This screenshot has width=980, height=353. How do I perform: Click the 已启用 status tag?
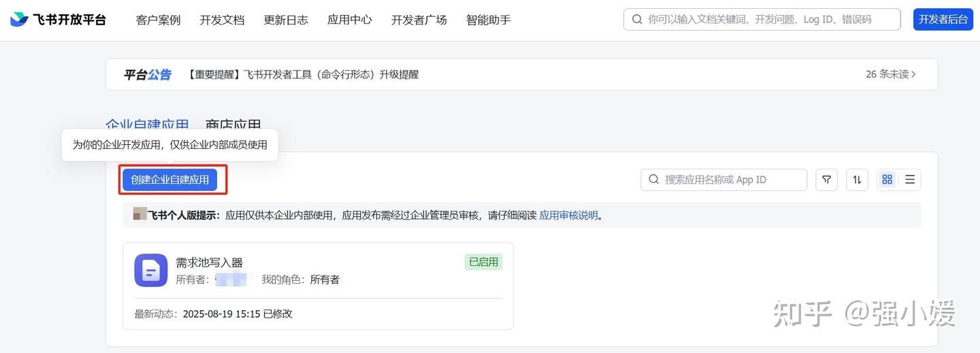click(x=483, y=262)
